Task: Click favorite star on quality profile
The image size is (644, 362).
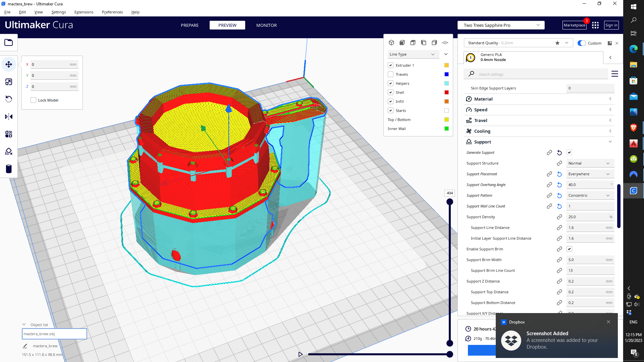Action: point(557,43)
